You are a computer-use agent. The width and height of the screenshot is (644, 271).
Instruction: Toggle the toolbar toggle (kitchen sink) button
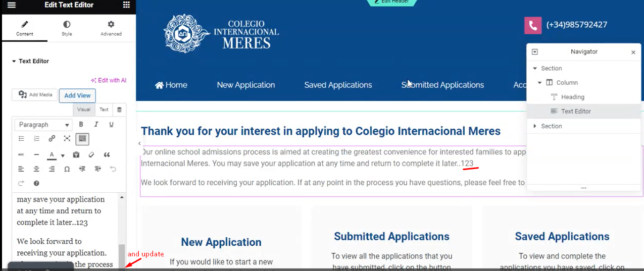pos(82,138)
